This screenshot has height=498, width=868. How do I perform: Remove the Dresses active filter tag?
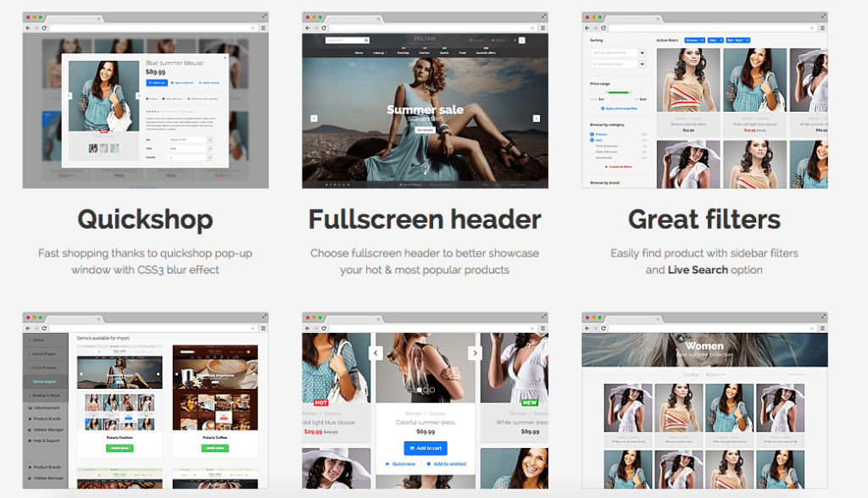coord(703,41)
